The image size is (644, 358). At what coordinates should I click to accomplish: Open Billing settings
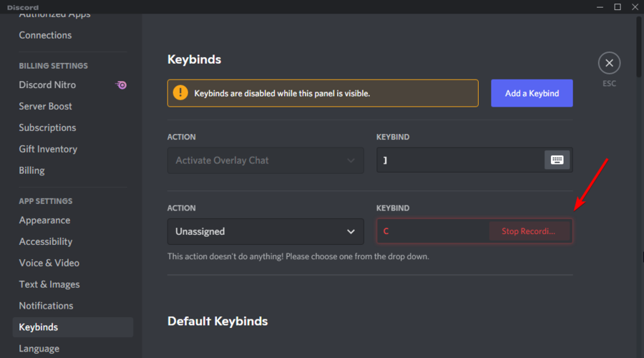(31, 170)
